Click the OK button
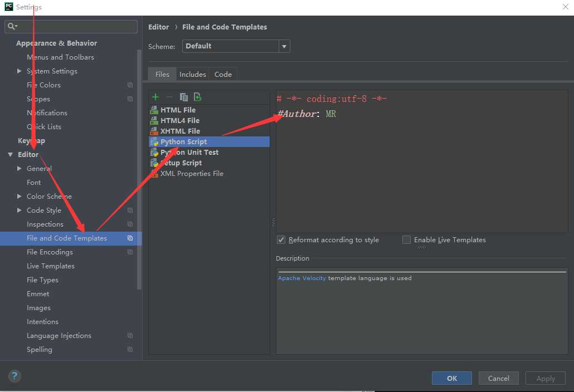This screenshot has width=574, height=392. pyautogui.click(x=452, y=379)
